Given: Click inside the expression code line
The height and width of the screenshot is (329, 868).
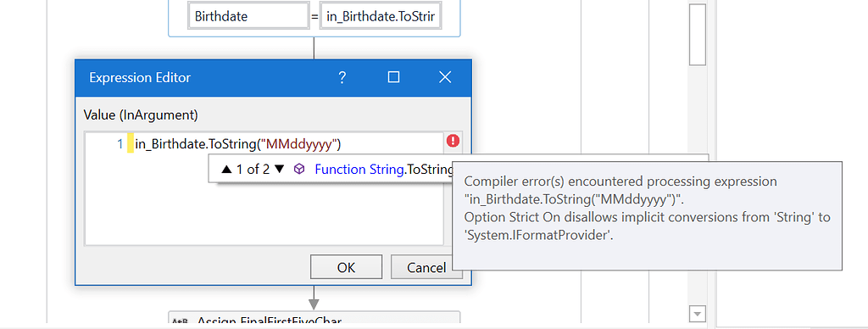Looking at the screenshot, I should click(238, 144).
